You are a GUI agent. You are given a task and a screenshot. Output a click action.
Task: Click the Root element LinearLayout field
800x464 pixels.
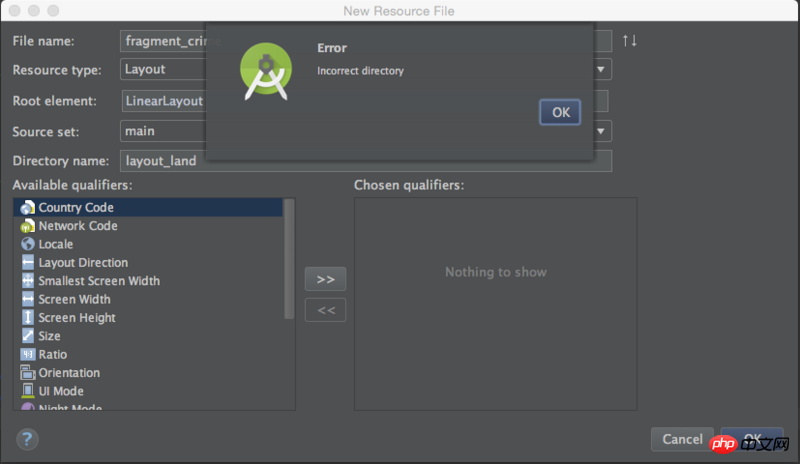(365, 101)
